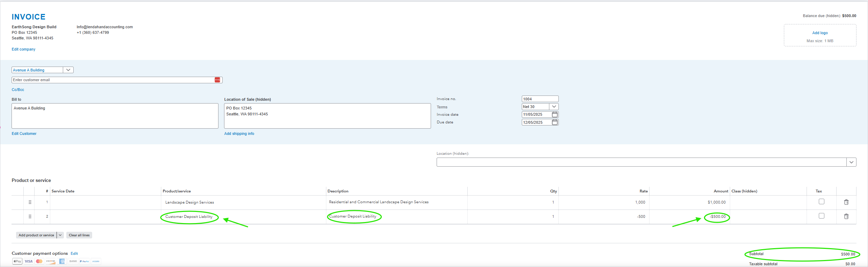The width and height of the screenshot is (868, 267).
Task: Click Add shipping info link
Action: pos(239,133)
